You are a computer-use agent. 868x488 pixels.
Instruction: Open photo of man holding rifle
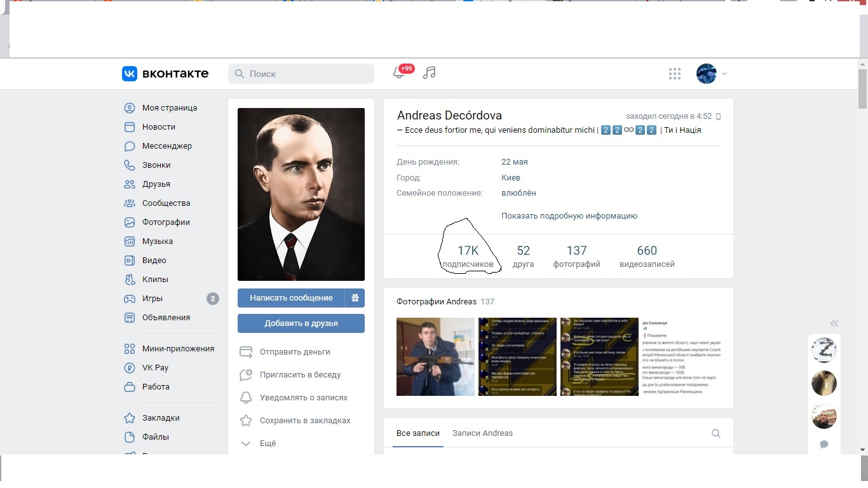tap(435, 356)
